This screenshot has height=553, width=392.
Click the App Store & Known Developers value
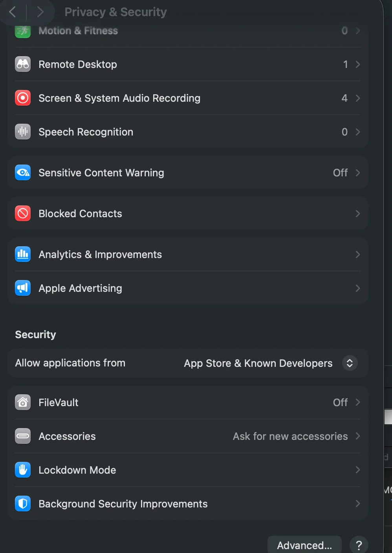pyautogui.click(x=258, y=363)
